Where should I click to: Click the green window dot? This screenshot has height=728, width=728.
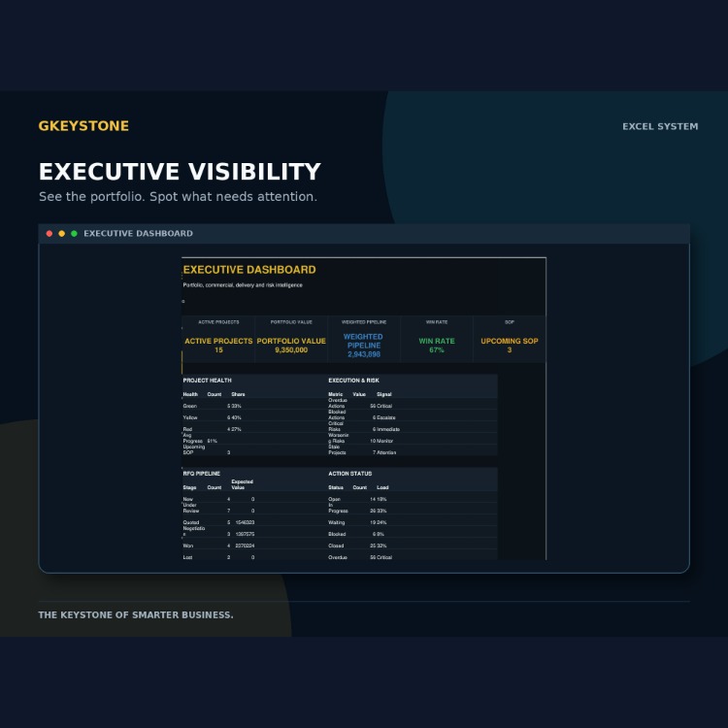(74, 234)
